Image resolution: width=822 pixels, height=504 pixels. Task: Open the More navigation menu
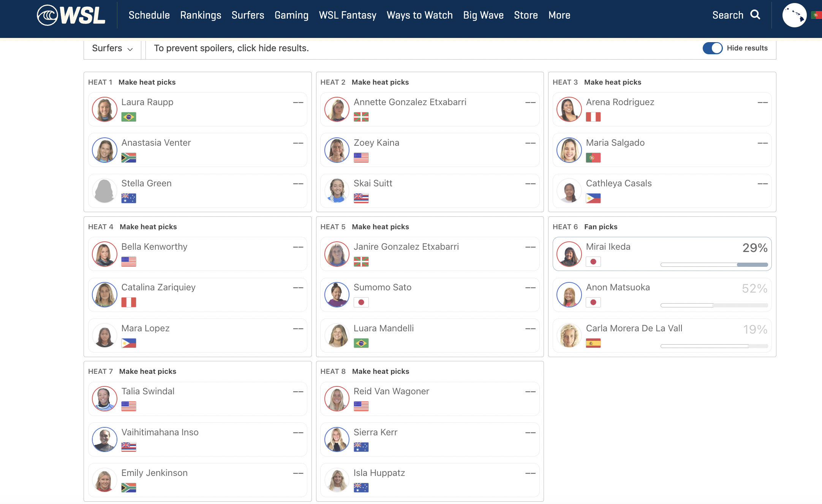pos(559,15)
